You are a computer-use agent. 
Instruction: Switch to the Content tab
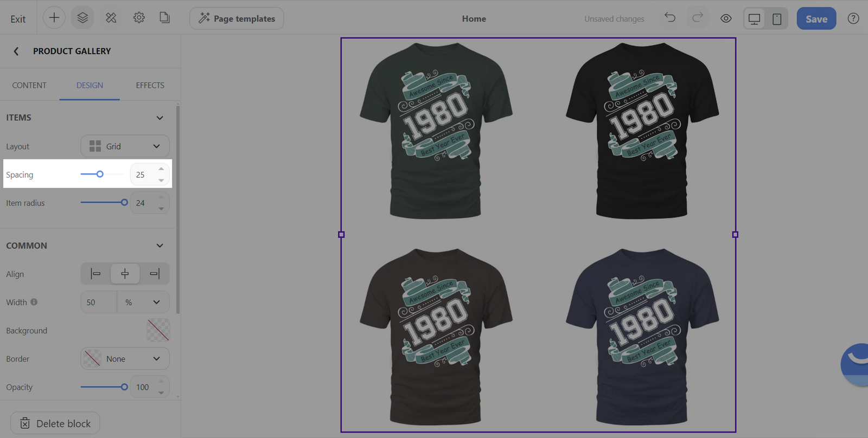[29, 85]
